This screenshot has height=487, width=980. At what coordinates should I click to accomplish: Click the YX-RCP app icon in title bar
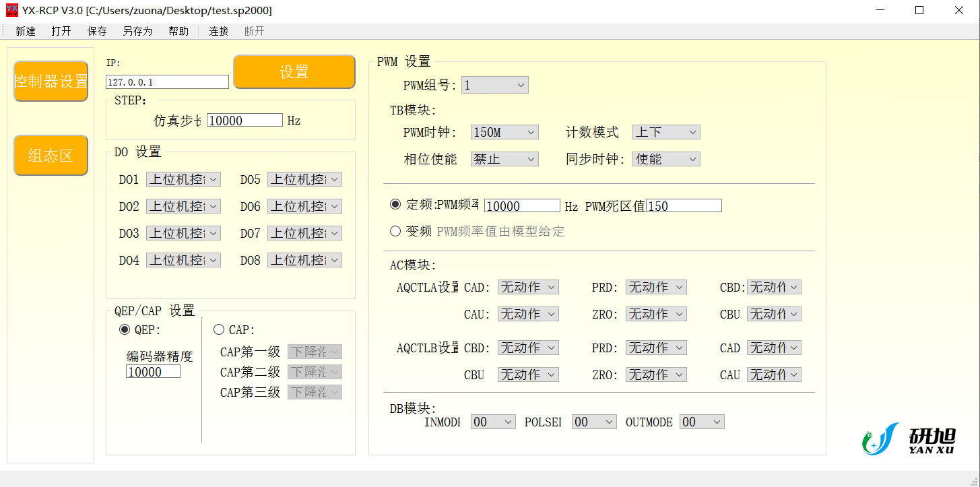tap(11, 10)
